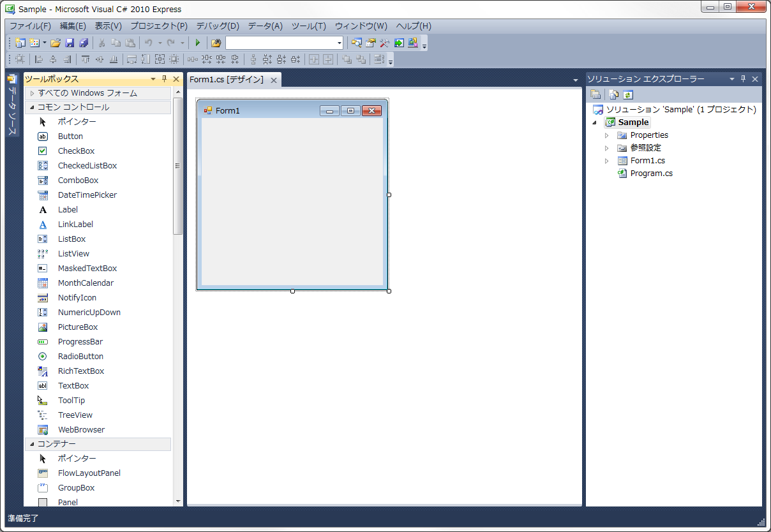Open the document tab list dropdown arrow
The height and width of the screenshot is (532, 771).
click(x=576, y=80)
